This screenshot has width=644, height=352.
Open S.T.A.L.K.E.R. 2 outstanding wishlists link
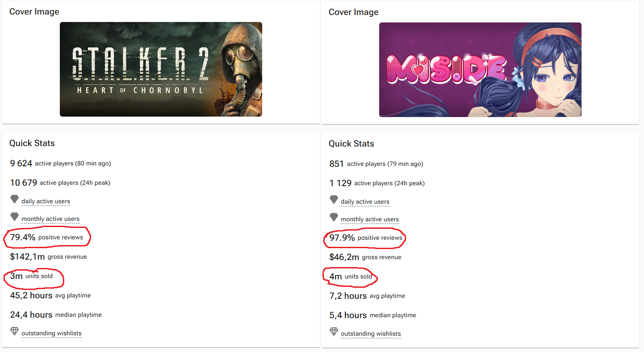(x=51, y=333)
